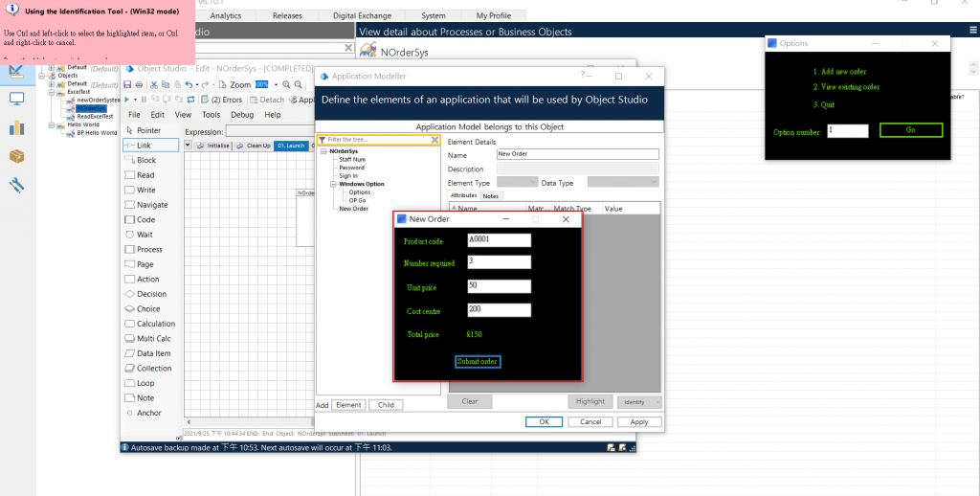The width and height of the screenshot is (980, 496).
Task: Zoom in with the magnifier plus icon
Action: [x=286, y=84]
